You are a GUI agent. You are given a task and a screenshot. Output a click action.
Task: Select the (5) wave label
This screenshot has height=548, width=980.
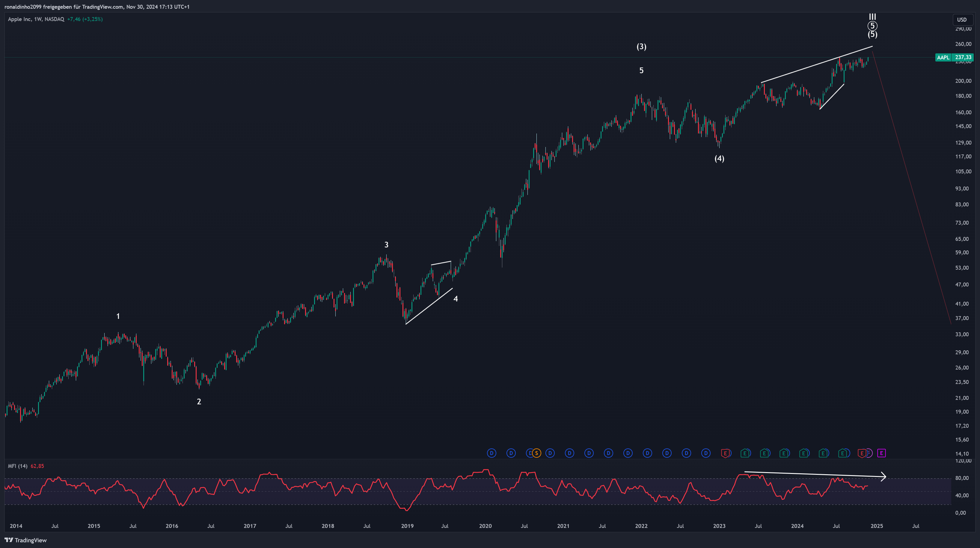872,34
